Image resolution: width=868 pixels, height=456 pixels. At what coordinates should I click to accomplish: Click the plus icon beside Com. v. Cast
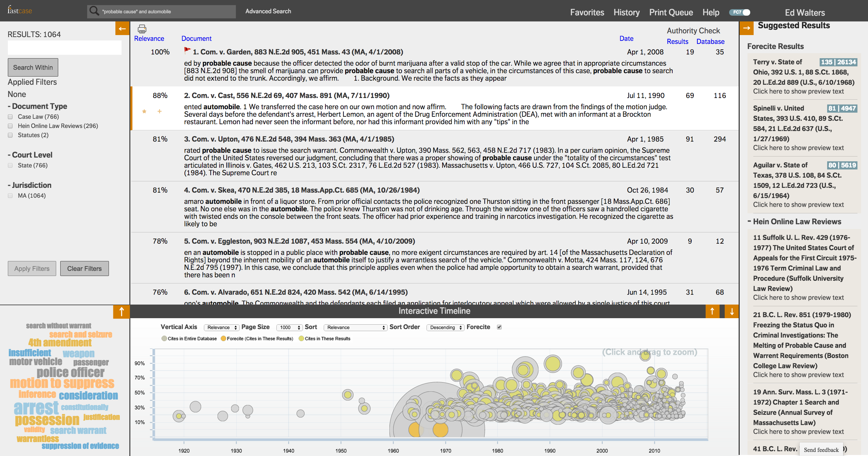[159, 111]
